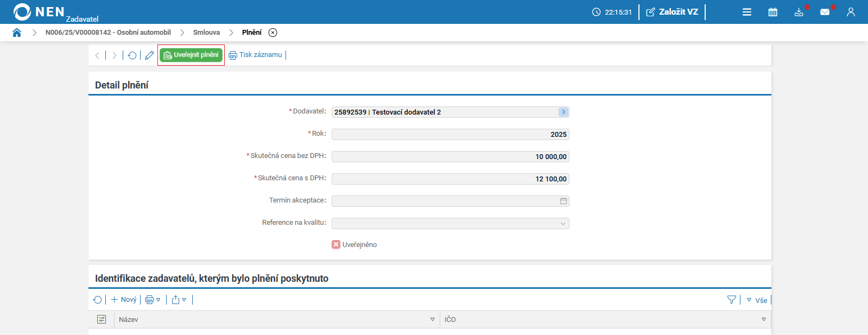Screen dimensions: 868x335
Task: Open Dodavatel detail arrow
Action: 563,112
